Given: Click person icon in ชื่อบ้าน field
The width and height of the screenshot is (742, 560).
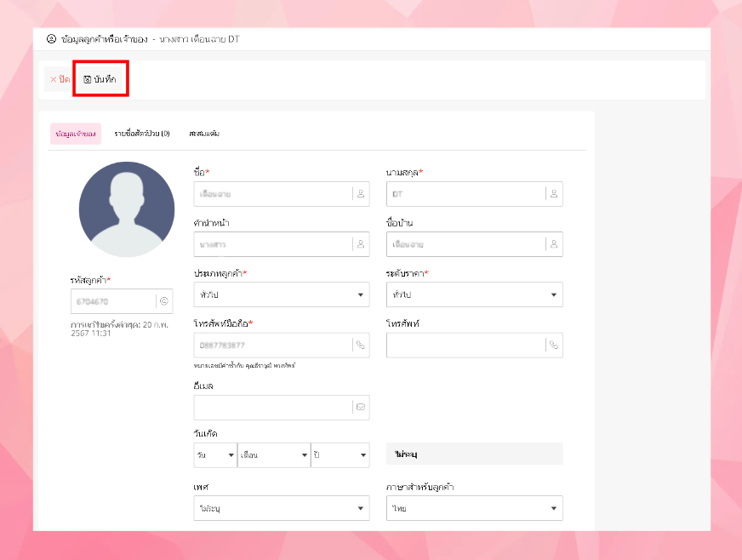Looking at the screenshot, I should (x=554, y=243).
